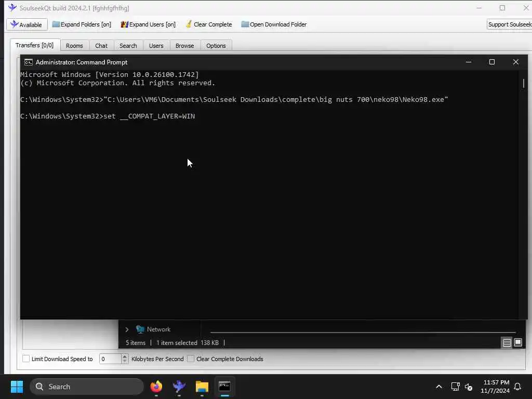
Task: Click the muted volume tray icon
Action: [469, 387]
